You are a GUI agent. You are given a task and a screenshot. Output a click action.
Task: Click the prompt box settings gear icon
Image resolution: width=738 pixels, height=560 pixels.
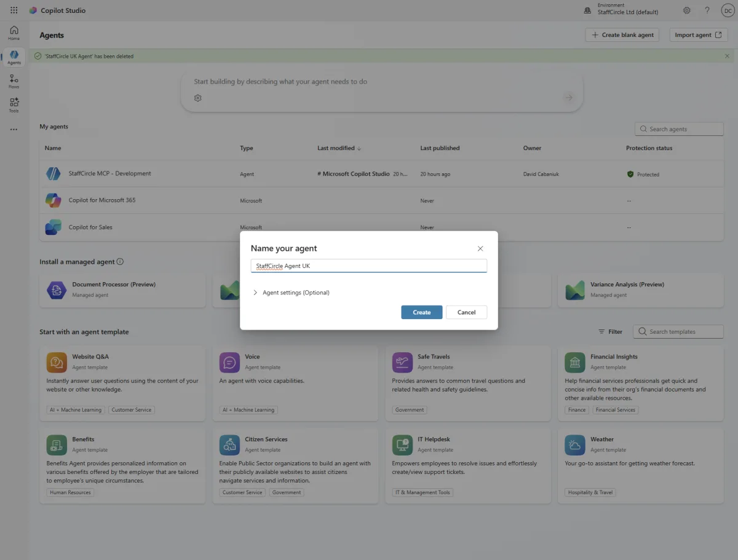[x=198, y=98]
